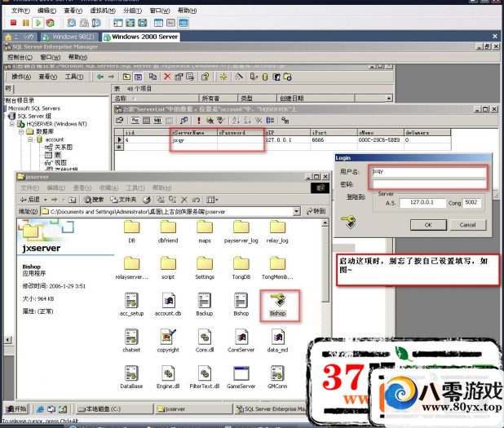This screenshot has width=504, height=428.
Task: Click the 后退 back button in jxserver window
Action: 30,200
